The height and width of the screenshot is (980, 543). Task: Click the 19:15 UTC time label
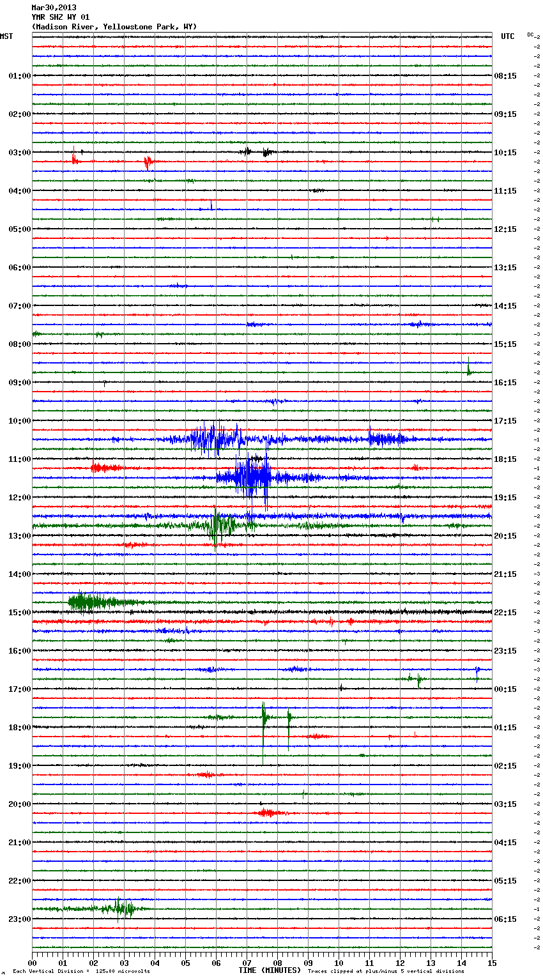(x=505, y=498)
